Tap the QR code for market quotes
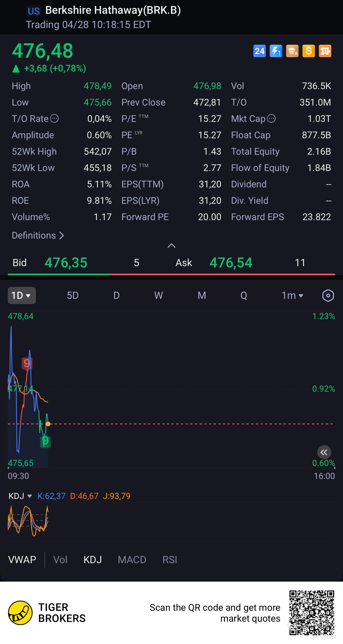 tap(312, 613)
